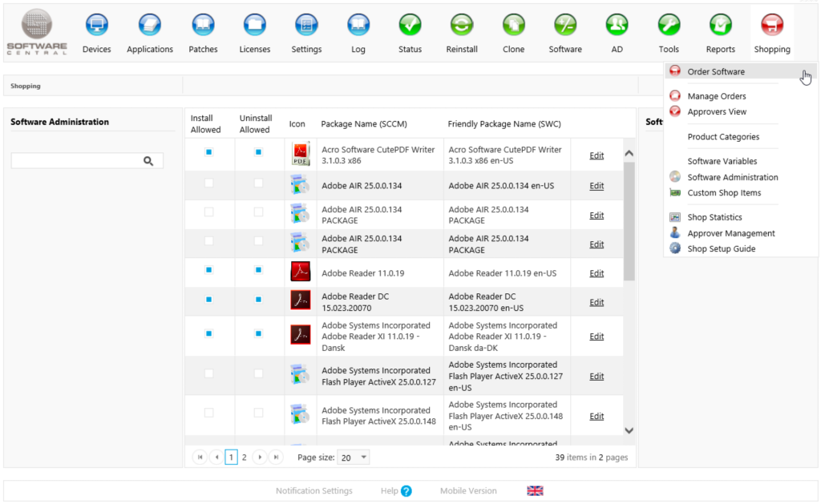Open the Page size dropdown

point(354,458)
